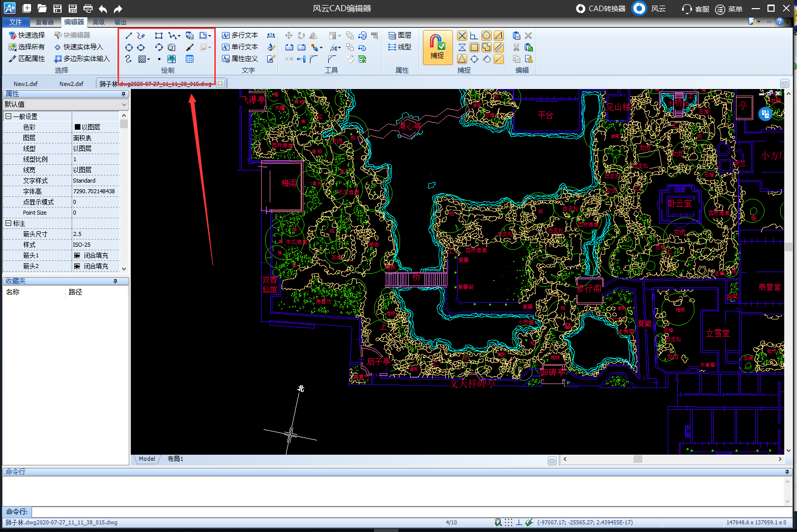The image size is (797, 532).
Task: Toggle the triangle snap mode icon
Action: [462, 59]
